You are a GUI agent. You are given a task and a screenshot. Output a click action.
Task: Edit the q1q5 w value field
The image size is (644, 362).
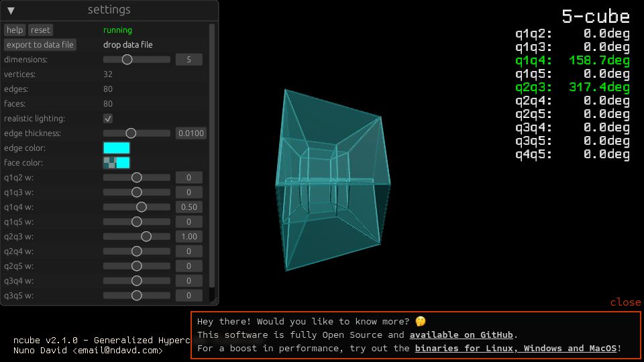point(189,222)
